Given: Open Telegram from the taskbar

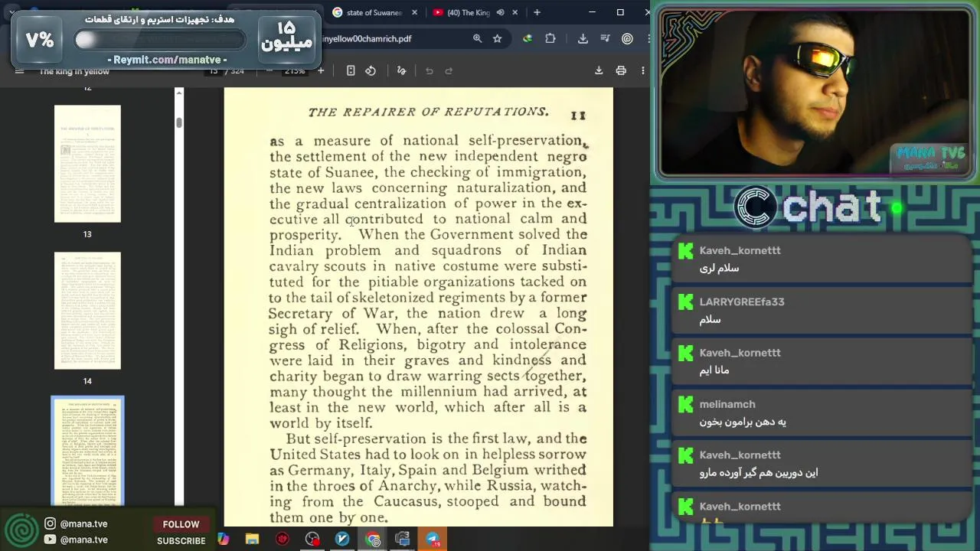Looking at the screenshot, I should (x=433, y=540).
